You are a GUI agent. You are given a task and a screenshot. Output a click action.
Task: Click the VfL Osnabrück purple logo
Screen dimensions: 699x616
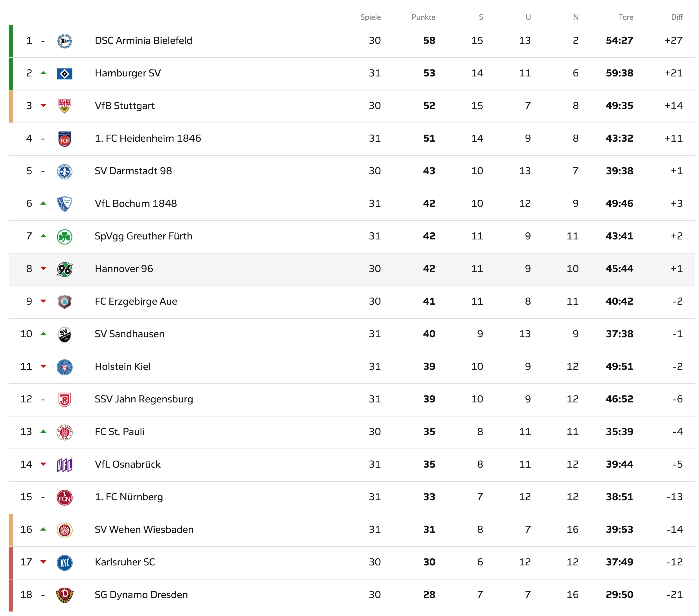coord(64,465)
